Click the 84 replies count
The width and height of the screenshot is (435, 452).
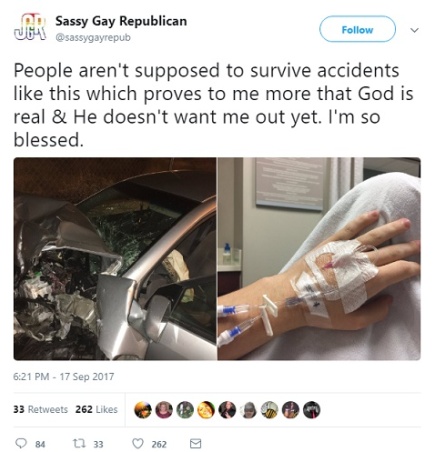point(40,444)
